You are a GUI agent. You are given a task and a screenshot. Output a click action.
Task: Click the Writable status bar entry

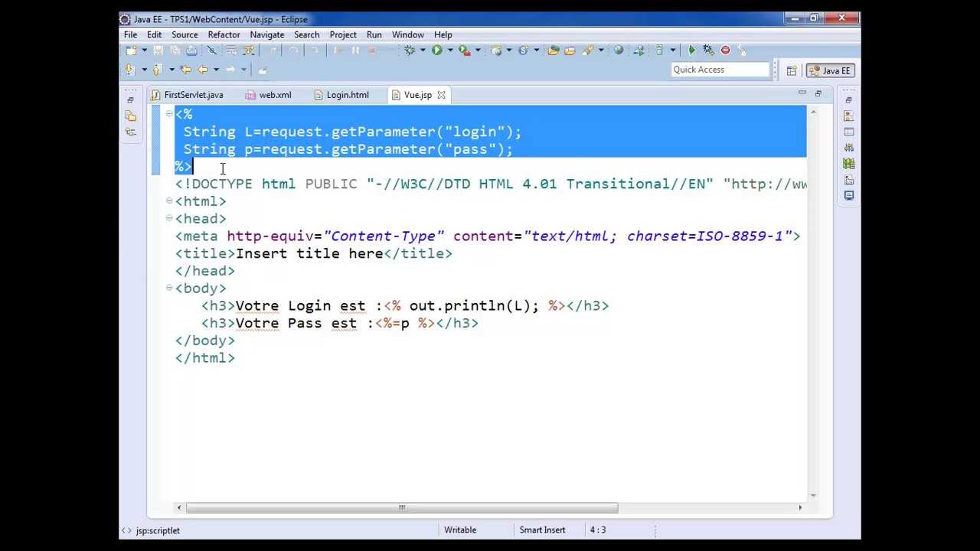click(x=460, y=530)
